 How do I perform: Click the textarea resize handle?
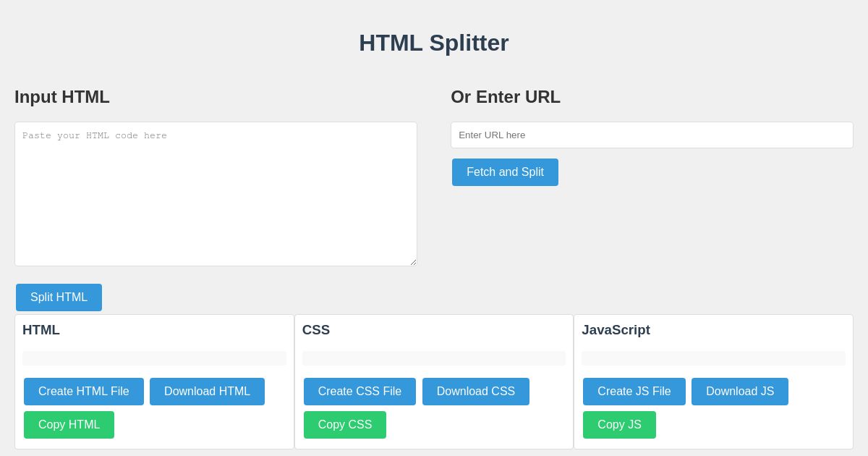coord(413,263)
